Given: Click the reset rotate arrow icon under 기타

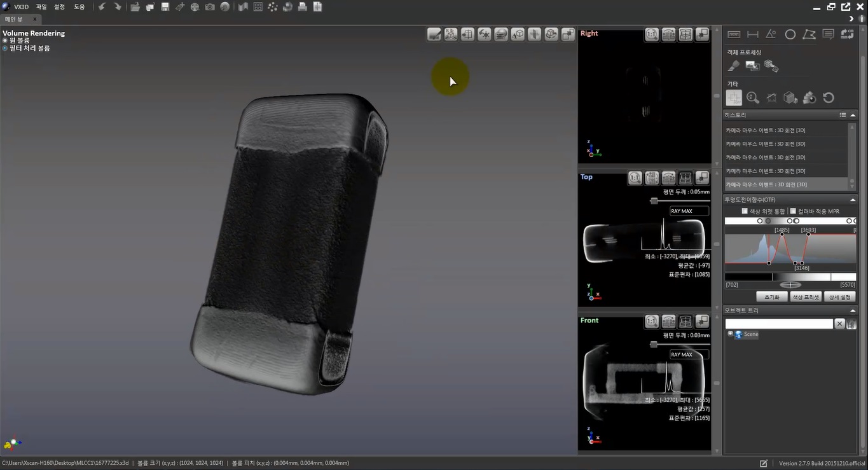Looking at the screenshot, I should [828, 97].
